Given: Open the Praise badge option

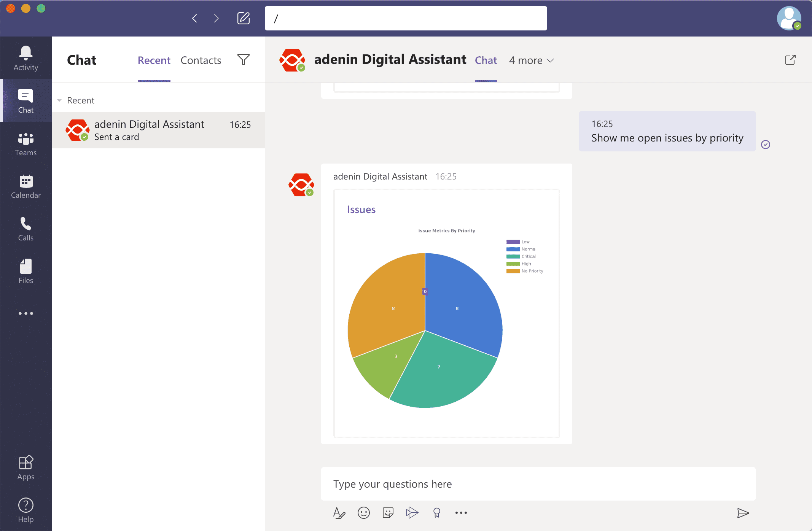Looking at the screenshot, I should 437,513.
